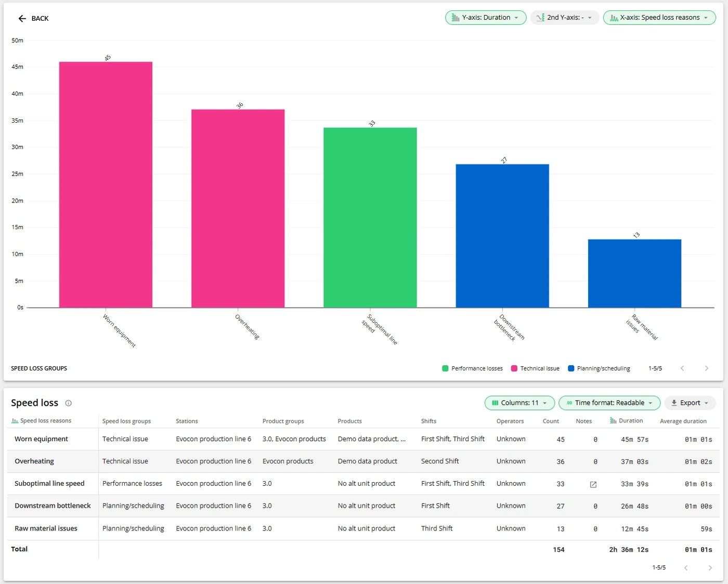This screenshot has height=584, width=728.
Task: Click the Speed loss groups column header
Action: click(126, 421)
